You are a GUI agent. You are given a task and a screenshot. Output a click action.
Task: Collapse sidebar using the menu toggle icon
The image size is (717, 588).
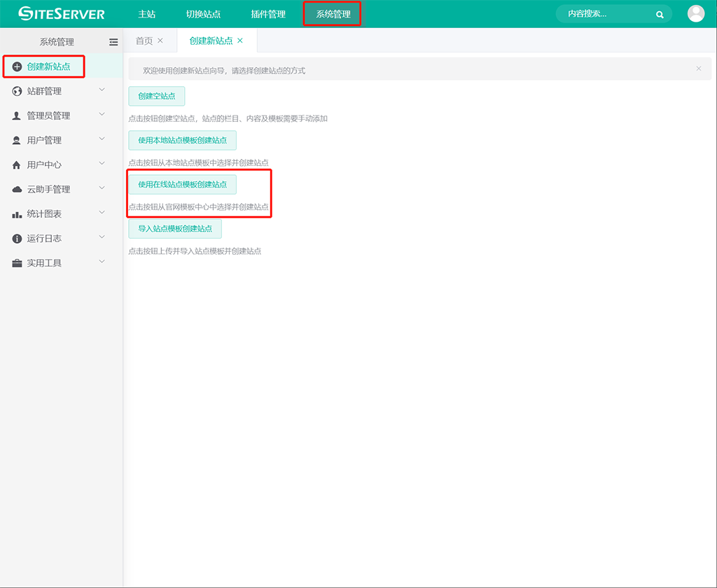click(x=113, y=42)
